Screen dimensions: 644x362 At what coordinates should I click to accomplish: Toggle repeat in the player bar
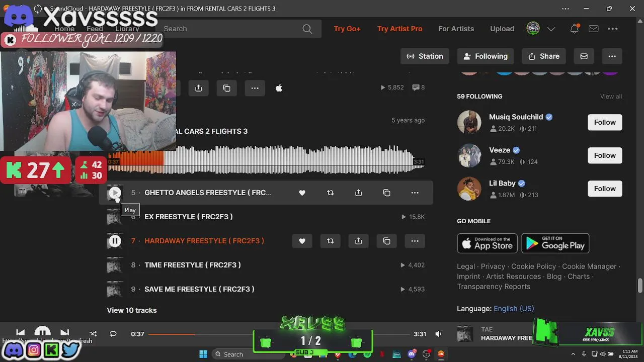(x=113, y=334)
